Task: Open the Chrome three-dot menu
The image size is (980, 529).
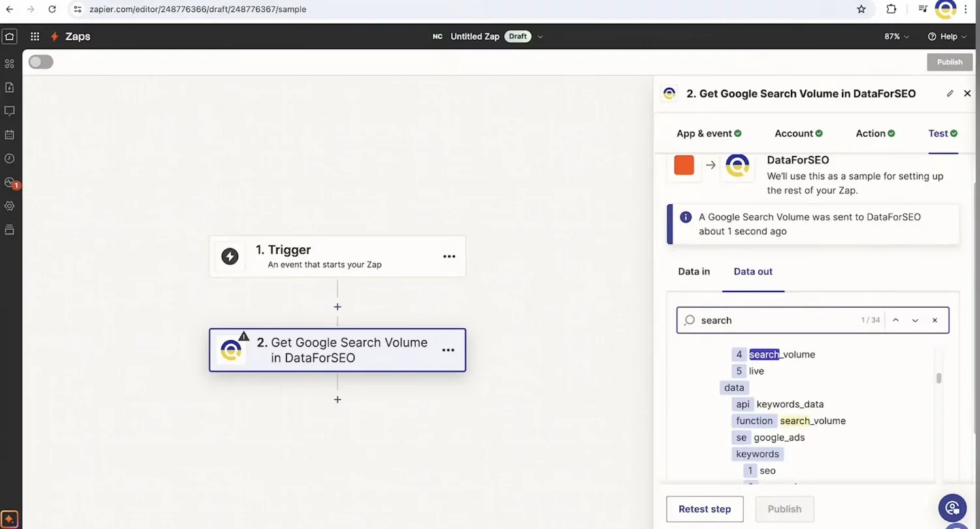Action: point(966,9)
